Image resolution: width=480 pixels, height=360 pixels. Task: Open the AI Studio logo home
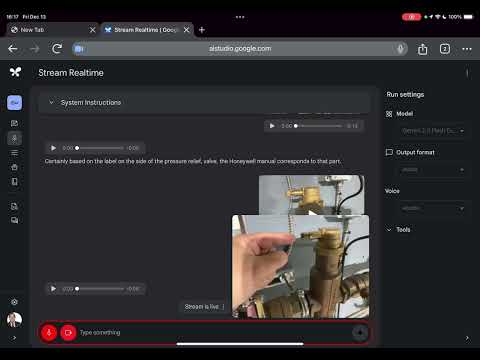click(15, 72)
